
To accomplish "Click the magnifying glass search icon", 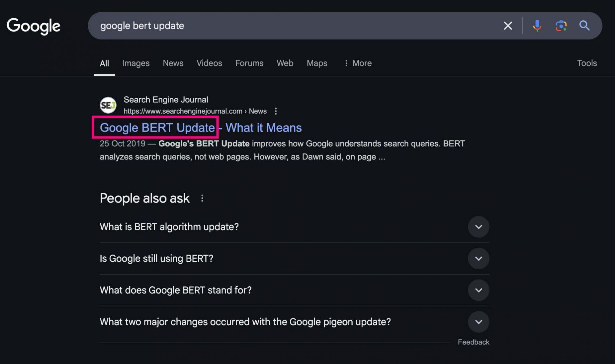I will tap(584, 26).
